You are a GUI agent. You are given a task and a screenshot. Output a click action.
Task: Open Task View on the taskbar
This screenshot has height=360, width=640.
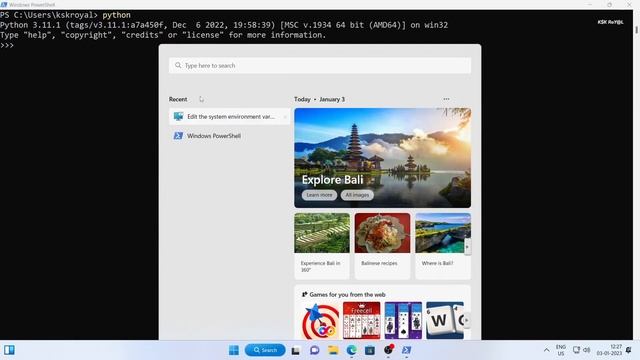tap(296, 350)
